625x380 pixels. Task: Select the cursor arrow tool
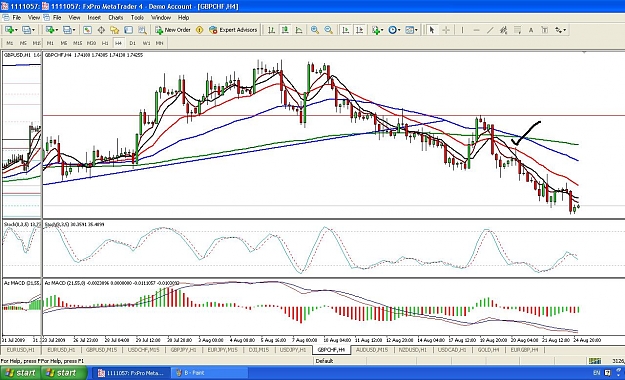(x=432, y=30)
